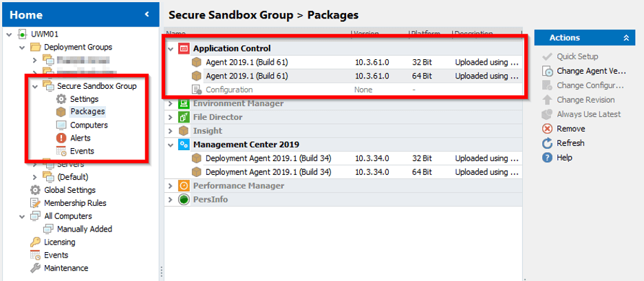Click the Remove action
Image resolution: width=644 pixels, height=281 pixels.
click(570, 129)
